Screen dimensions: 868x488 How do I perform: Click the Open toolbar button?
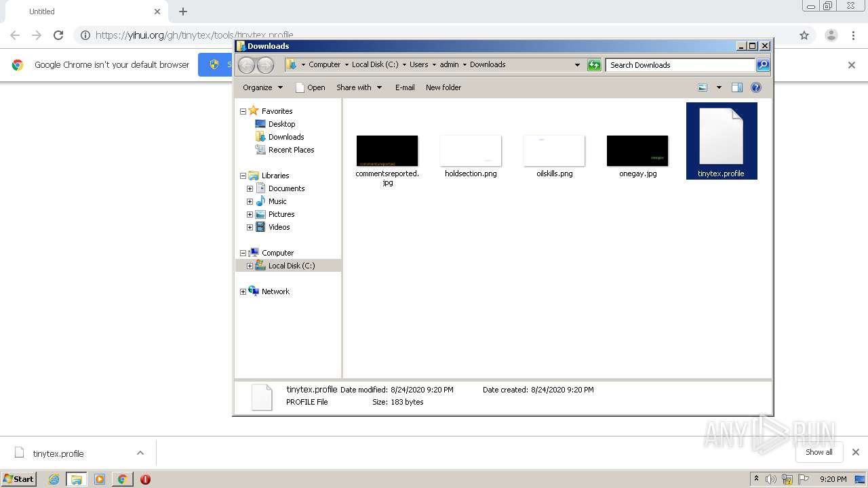tap(311, 87)
